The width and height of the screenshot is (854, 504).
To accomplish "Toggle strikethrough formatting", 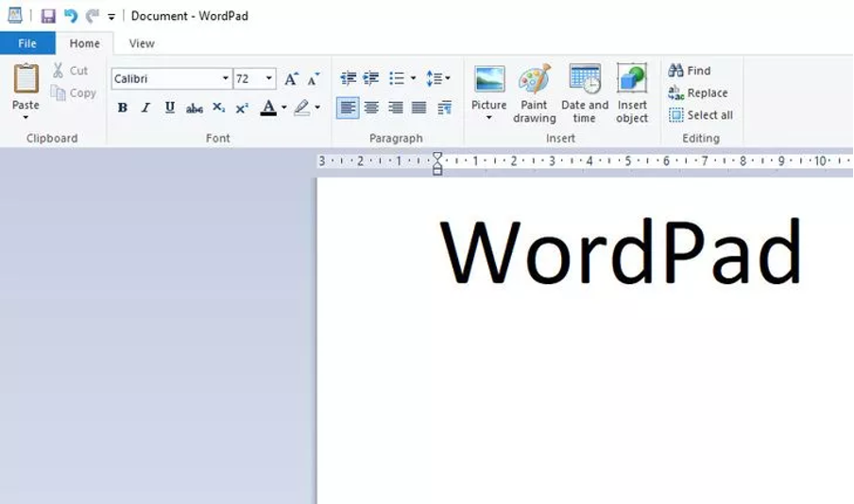I will point(194,108).
